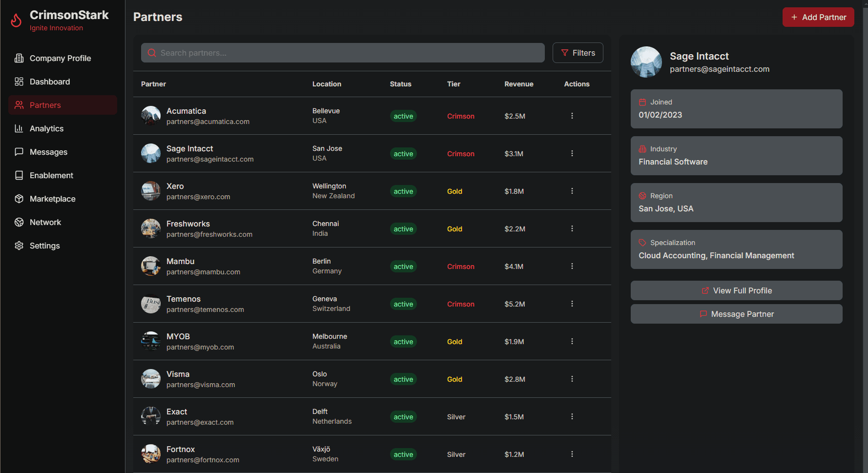This screenshot has height=473, width=868.
Task: Open actions menu for Xero row
Action: click(572, 191)
